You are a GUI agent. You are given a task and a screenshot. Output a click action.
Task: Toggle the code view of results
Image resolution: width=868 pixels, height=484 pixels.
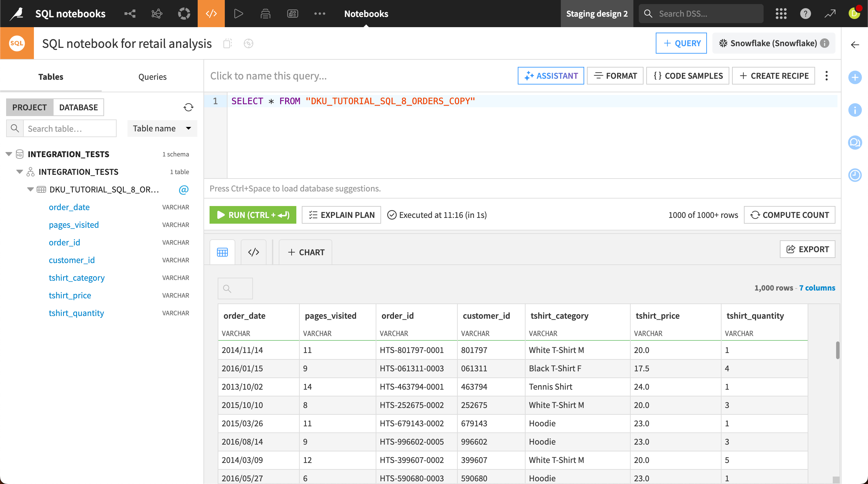coord(253,252)
